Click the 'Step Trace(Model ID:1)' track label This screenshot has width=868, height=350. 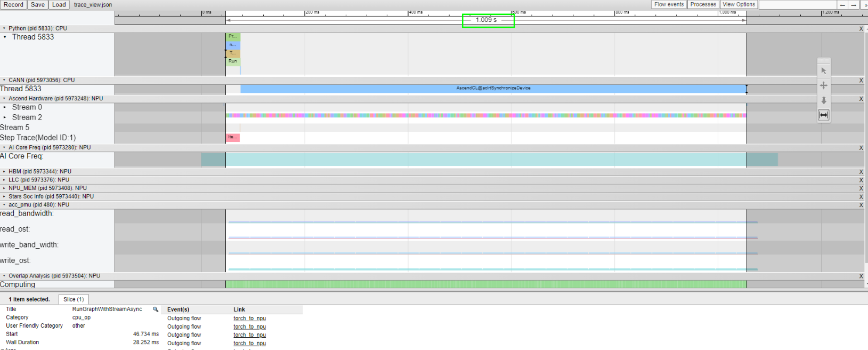(x=38, y=138)
